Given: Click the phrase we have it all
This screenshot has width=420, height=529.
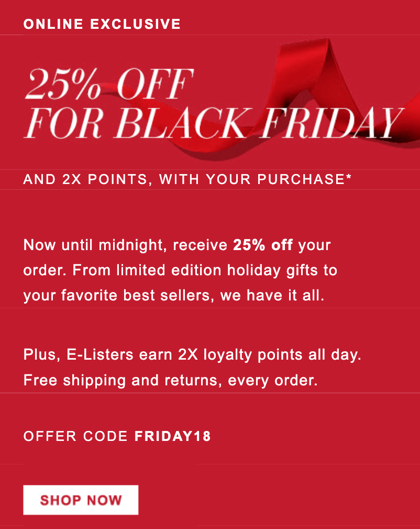Looking at the screenshot, I should click(273, 296).
